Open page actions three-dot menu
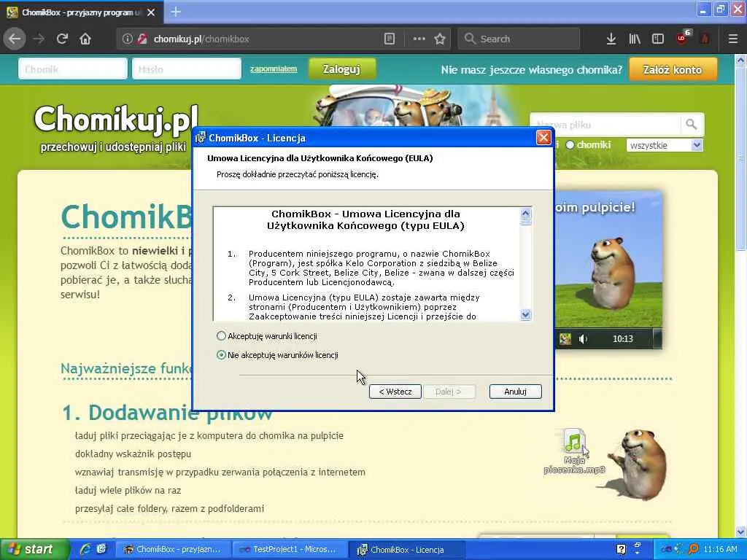747x560 pixels. 419,39
